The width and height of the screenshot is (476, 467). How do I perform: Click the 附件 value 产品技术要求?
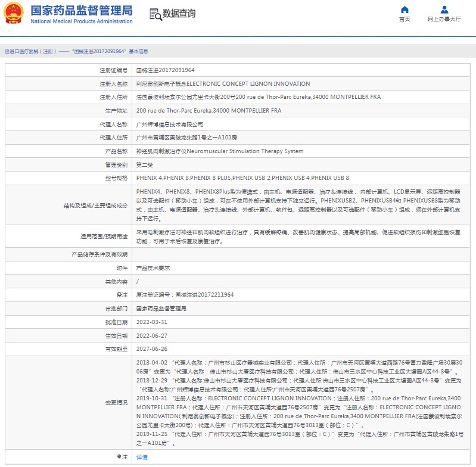(153, 268)
